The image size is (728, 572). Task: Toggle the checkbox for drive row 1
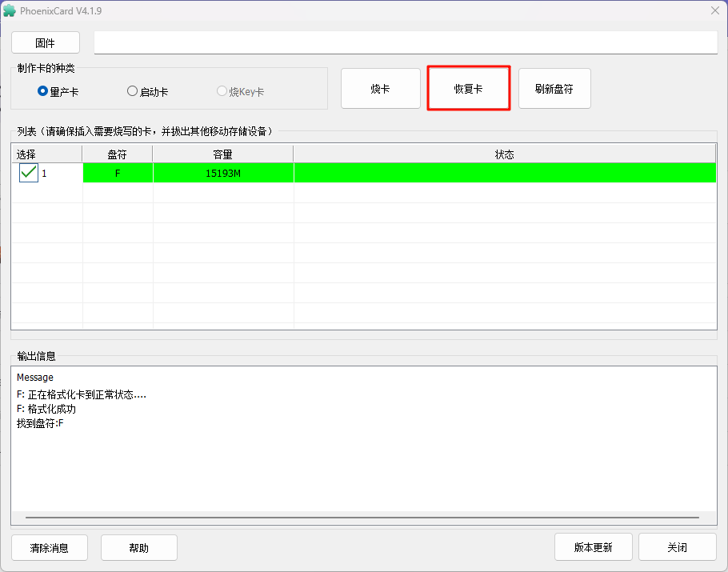pos(29,173)
